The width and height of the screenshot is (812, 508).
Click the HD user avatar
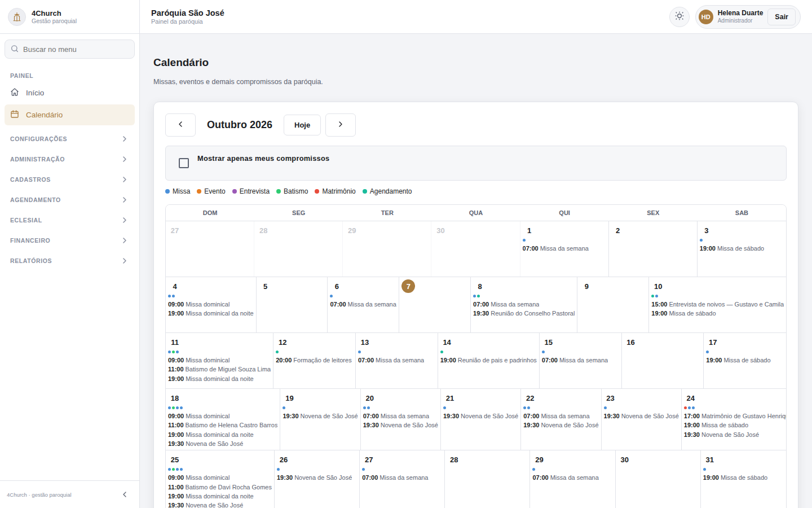pyautogui.click(x=705, y=17)
